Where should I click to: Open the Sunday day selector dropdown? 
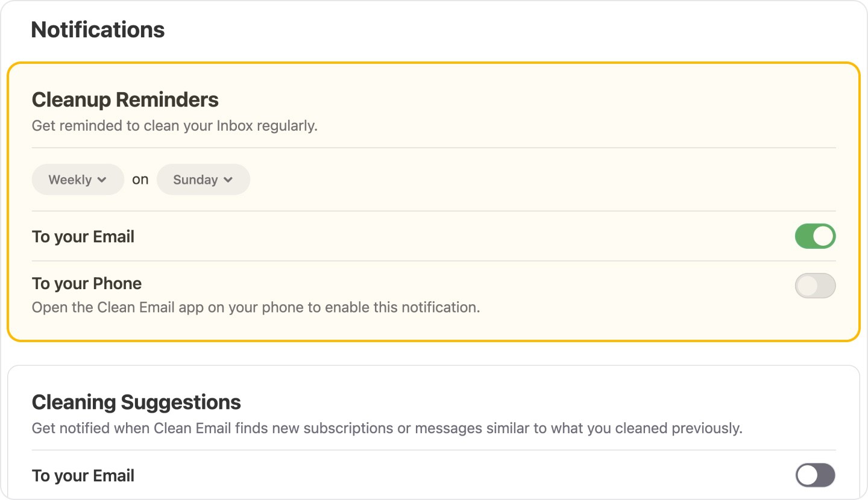(203, 179)
